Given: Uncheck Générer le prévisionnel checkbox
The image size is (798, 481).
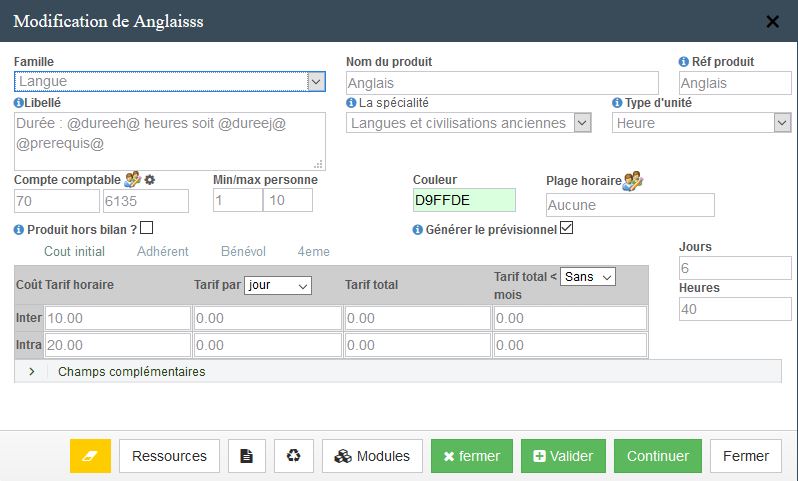Looking at the screenshot, I should 566,228.
